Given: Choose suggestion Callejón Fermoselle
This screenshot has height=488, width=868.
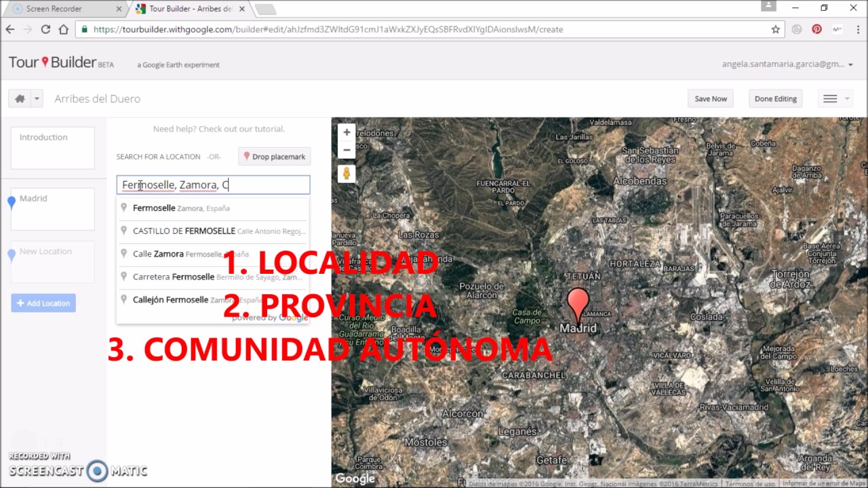Looking at the screenshot, I should [x=213, y=300].
